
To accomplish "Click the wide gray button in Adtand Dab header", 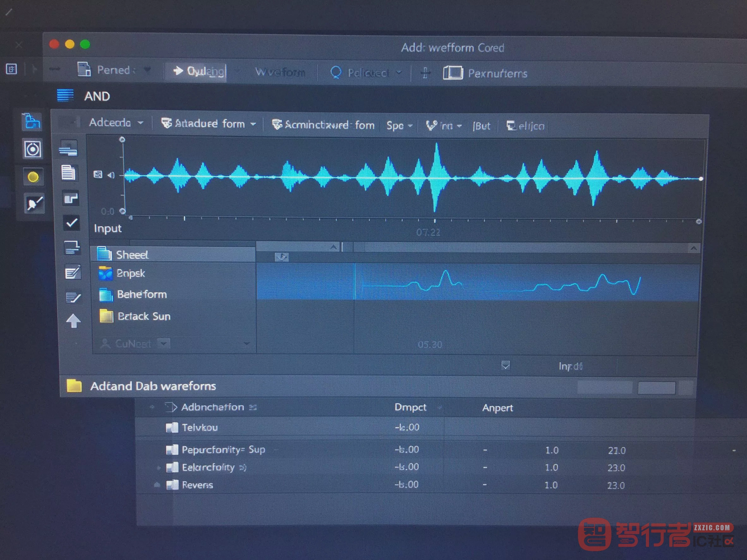I will click(604, 387).
